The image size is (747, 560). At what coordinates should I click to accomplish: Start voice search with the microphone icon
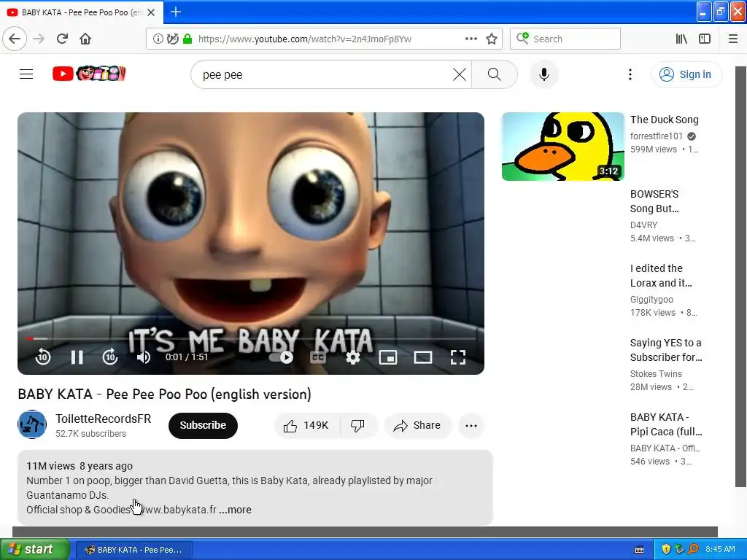click(544, 75)
